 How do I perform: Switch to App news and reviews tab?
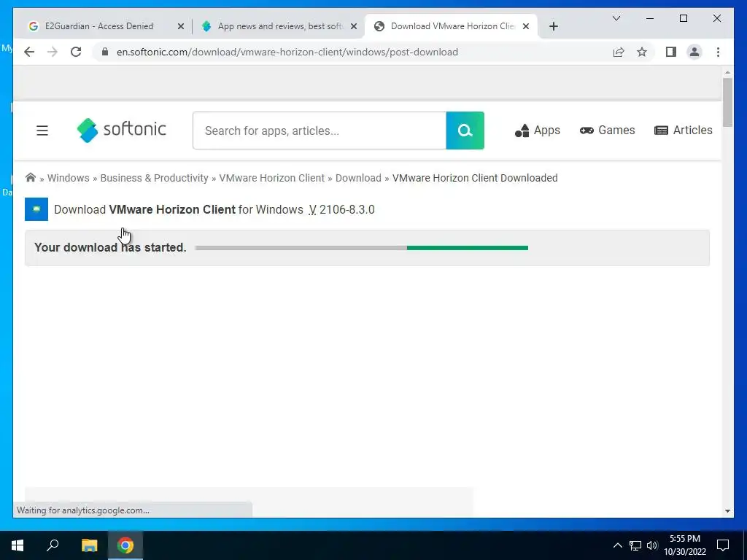280,26
